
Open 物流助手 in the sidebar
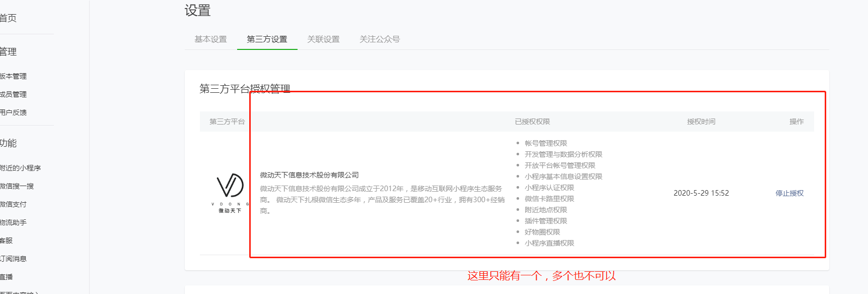pyautogui.click(x=13, y=222)
